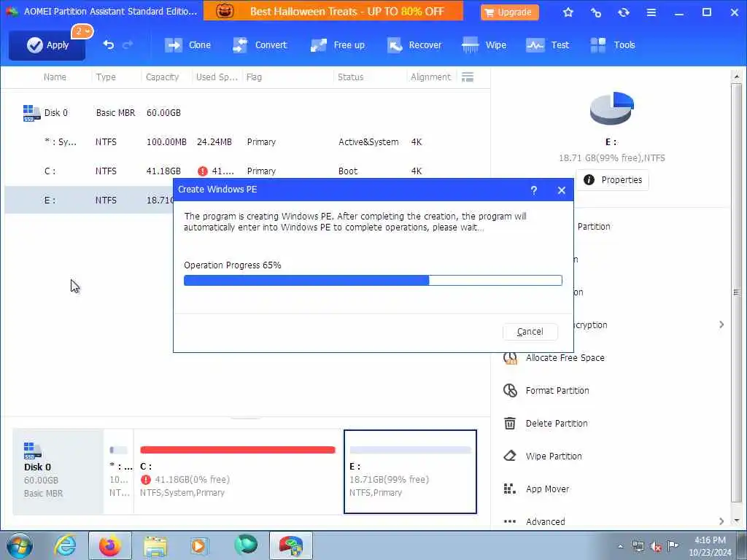This screenshot has width=747, height=560.
Task: Click the Halloween Treats promotional banner
Action: (333, 11)
